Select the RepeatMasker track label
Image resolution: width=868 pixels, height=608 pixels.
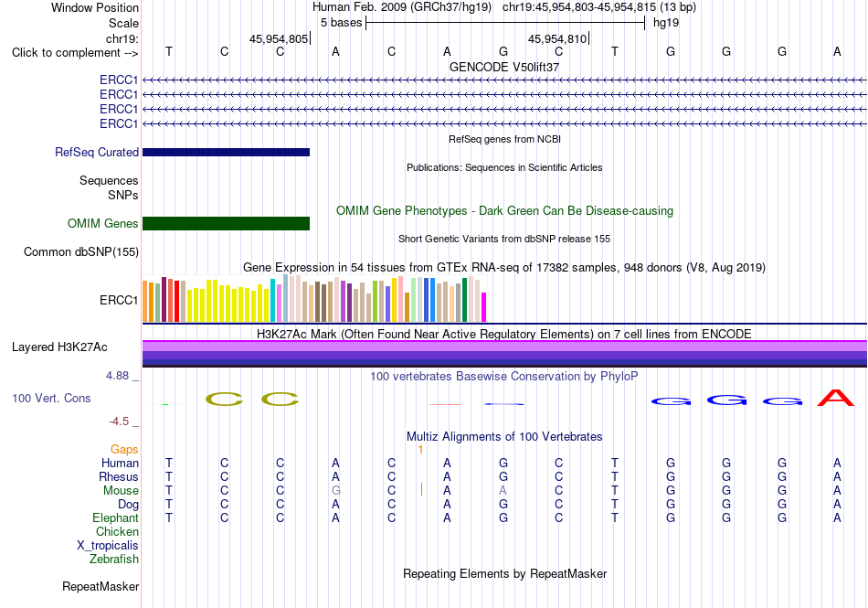[101, 586]
